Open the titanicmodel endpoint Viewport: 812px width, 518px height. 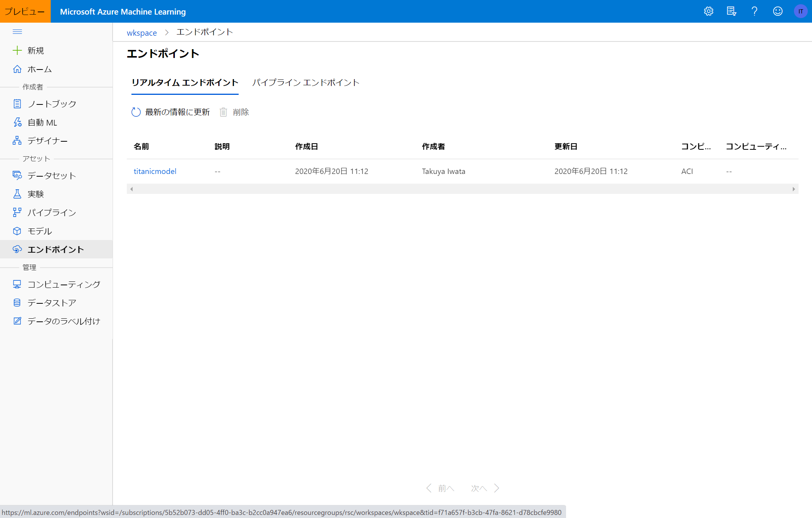click(155, 171)
